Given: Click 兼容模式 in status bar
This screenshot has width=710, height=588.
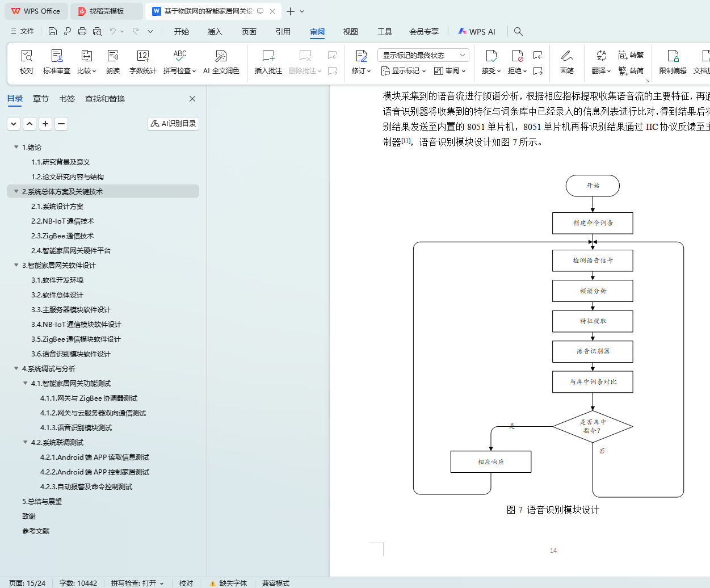Looking at the screenshot, I should click(276, 583).
